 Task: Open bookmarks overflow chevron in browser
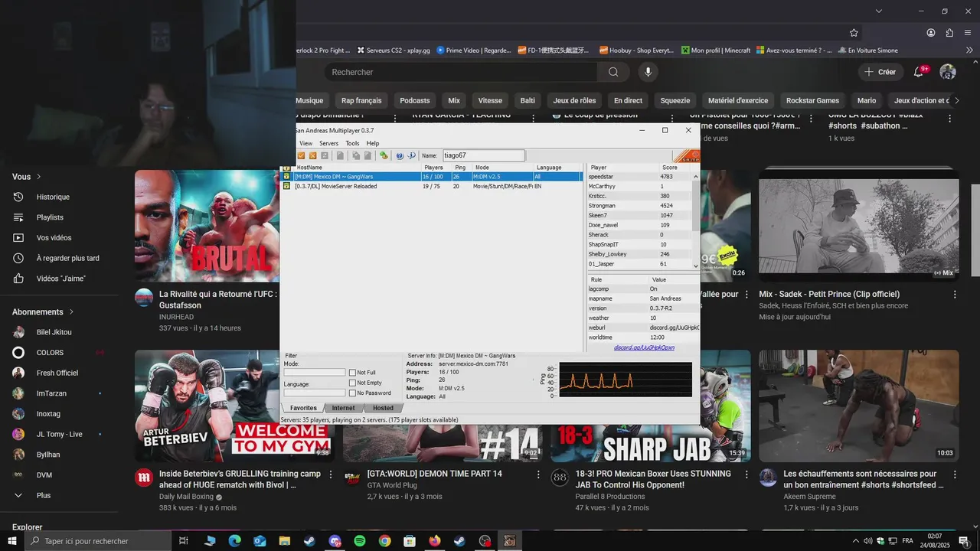(x=970, y=51)
